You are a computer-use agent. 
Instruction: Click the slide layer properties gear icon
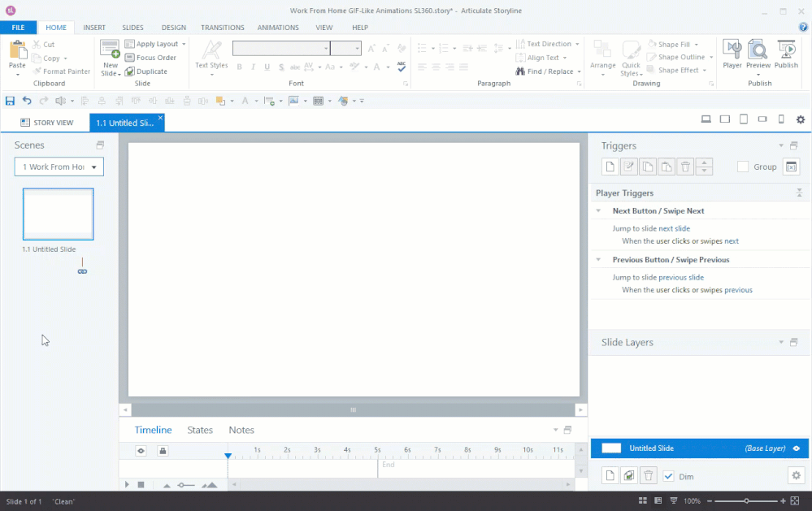796,476
